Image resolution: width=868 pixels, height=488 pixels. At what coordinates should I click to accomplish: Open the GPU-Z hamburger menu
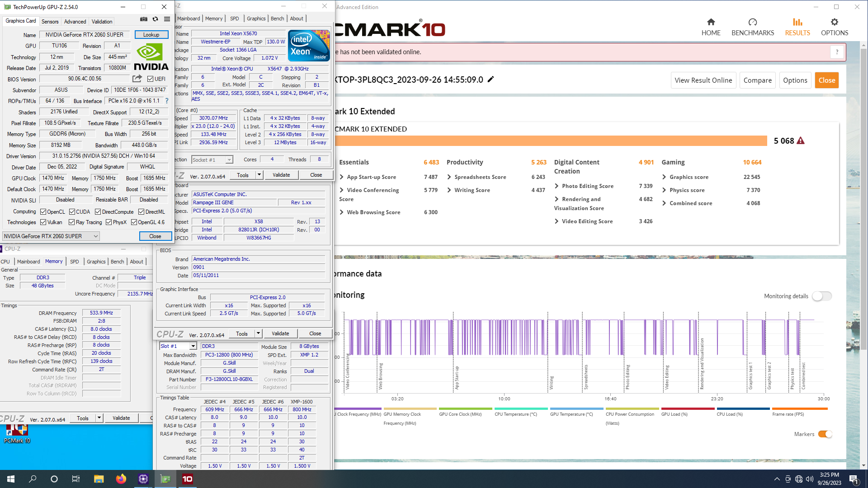[x=167, y=19]
